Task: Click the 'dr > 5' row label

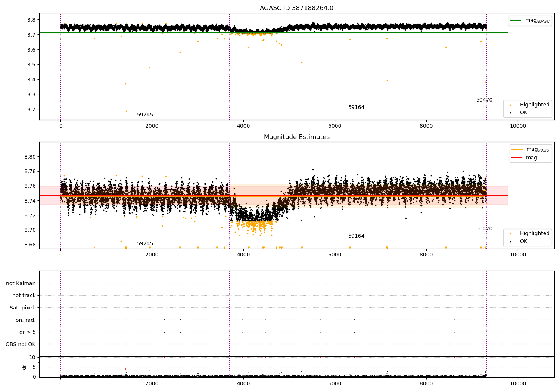Action: [28, 332]
